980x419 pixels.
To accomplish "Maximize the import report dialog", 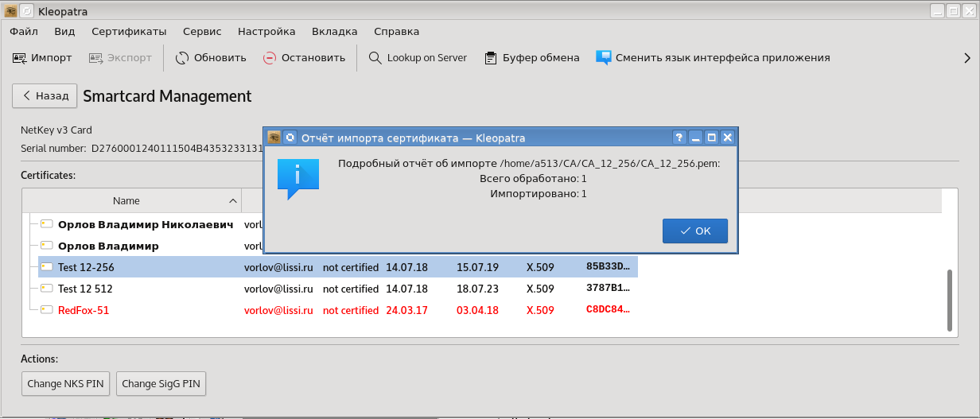I will [712, 138].
